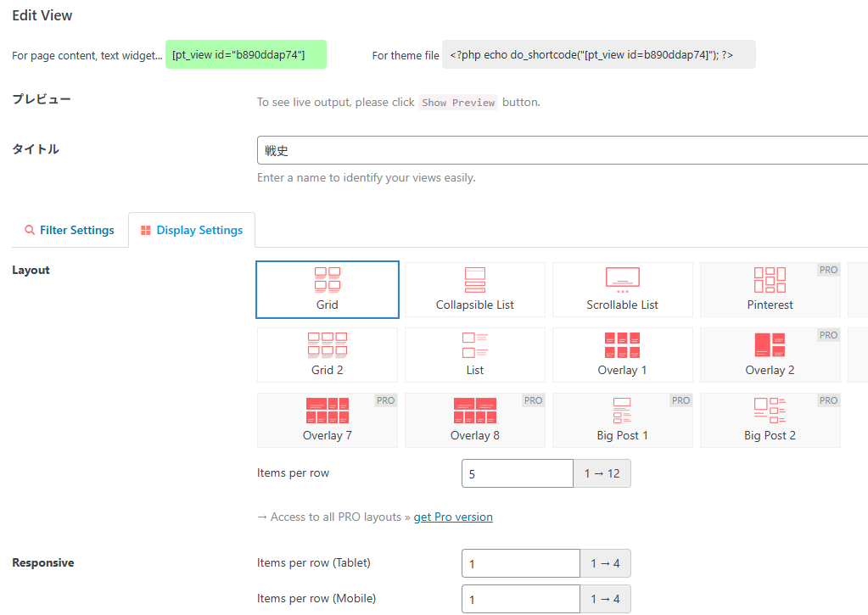868x615 pixels.
Task: Click the green pt_view shortcode box
Action: click(245, 55)
